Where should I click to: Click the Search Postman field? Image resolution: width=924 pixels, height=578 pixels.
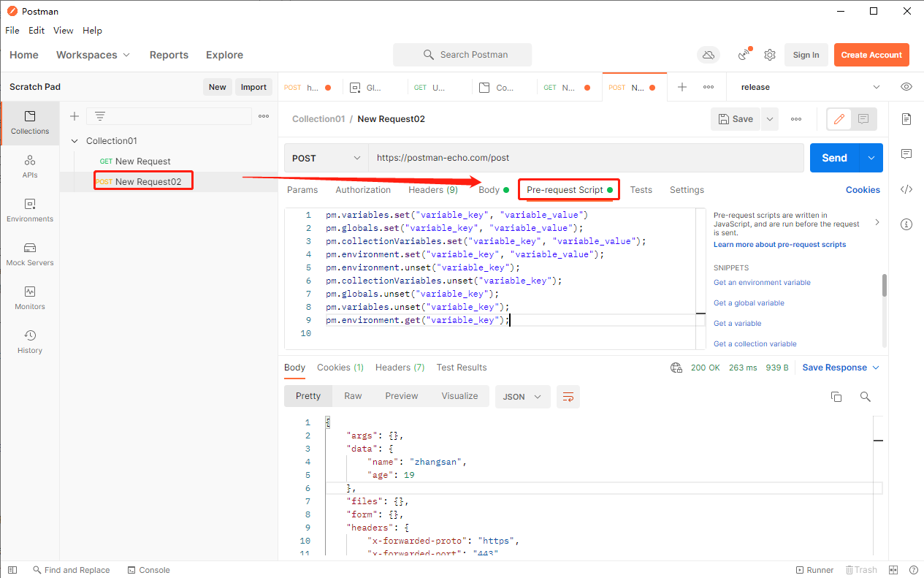[x=462, y=55]
